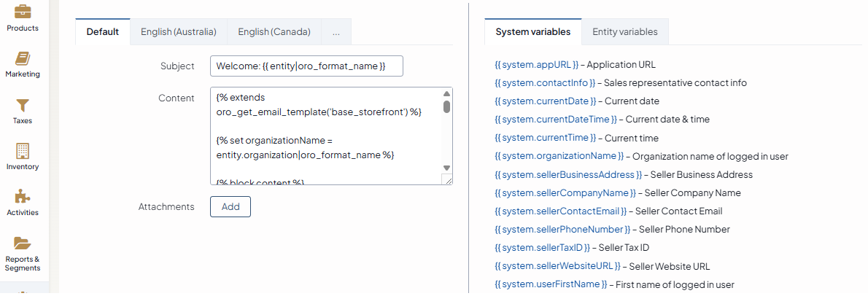Open the Marketing sidebar menu

(x=22, y=64)
